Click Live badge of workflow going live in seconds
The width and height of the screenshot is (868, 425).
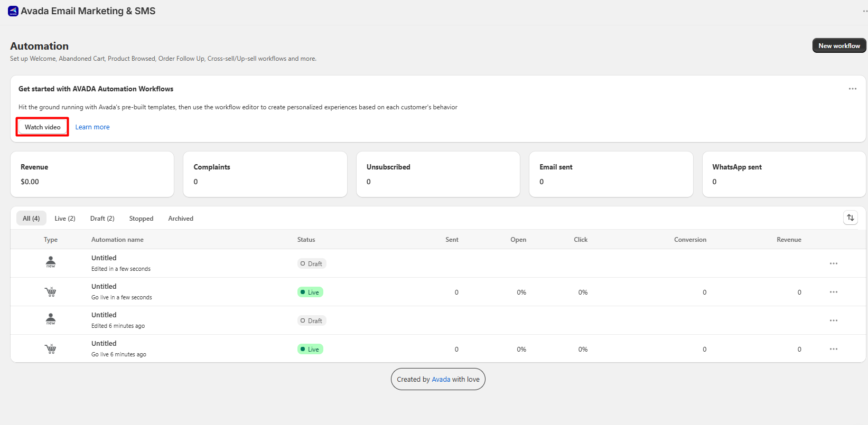point(310,292)
